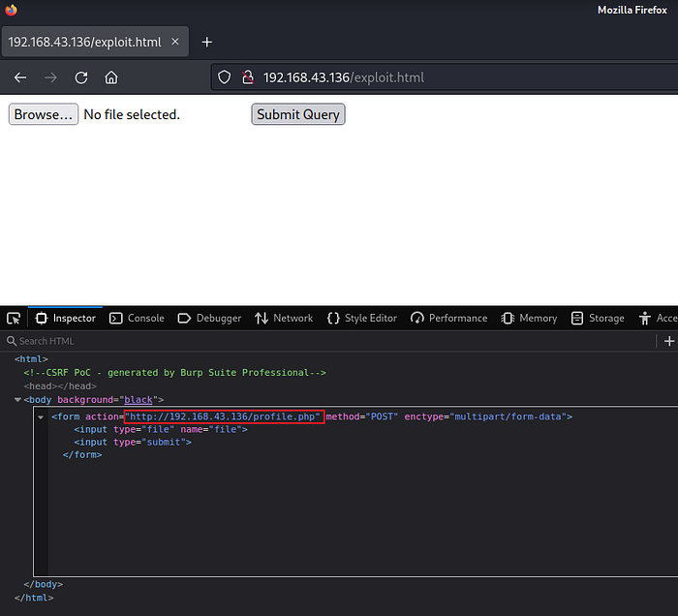Go to the browser Home page
This screenshot has width=678, height=616.
111,77
